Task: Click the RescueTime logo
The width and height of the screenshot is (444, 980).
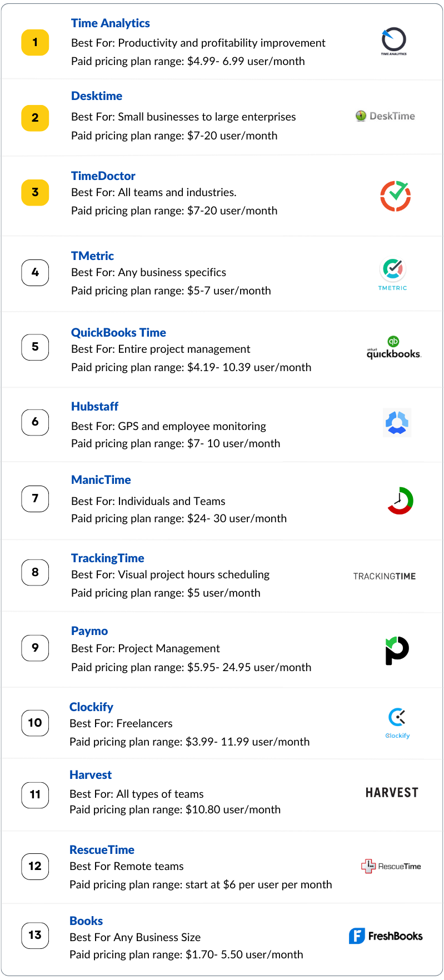Action: [391, 866]
